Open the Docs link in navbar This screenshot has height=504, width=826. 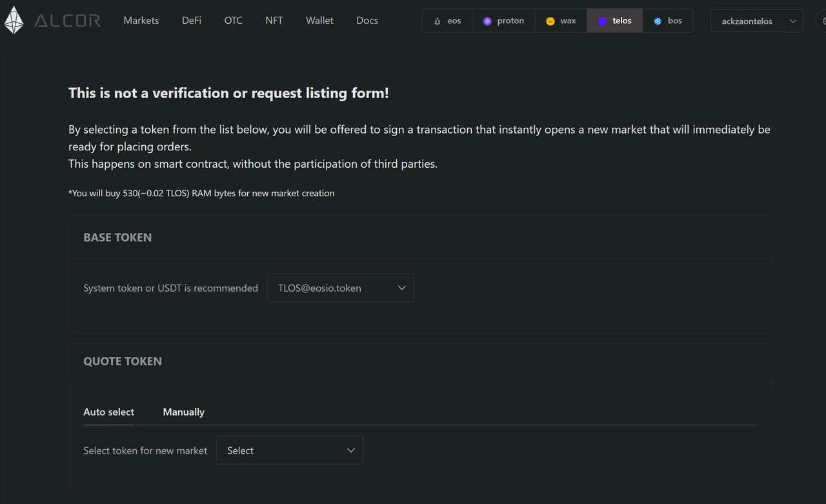tap(367, 21)
